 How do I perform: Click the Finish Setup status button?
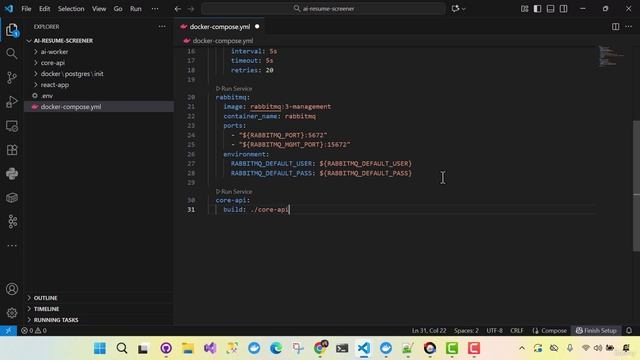596,331
